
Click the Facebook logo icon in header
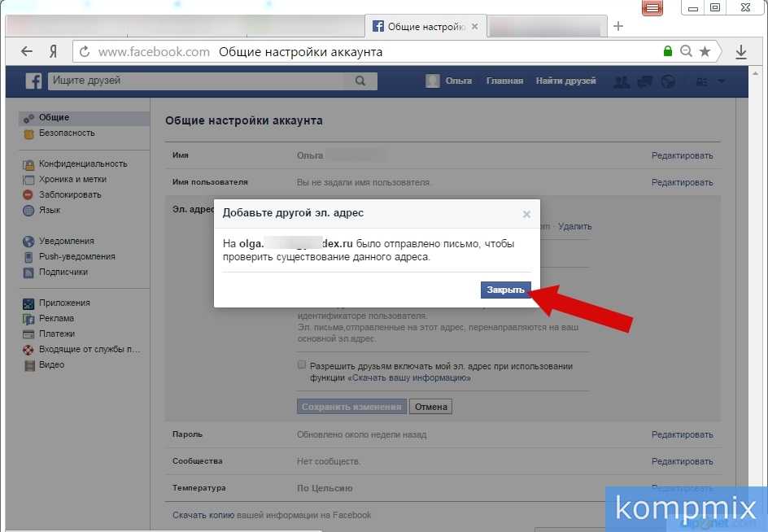pyautogui.click(x=33, y=81)
